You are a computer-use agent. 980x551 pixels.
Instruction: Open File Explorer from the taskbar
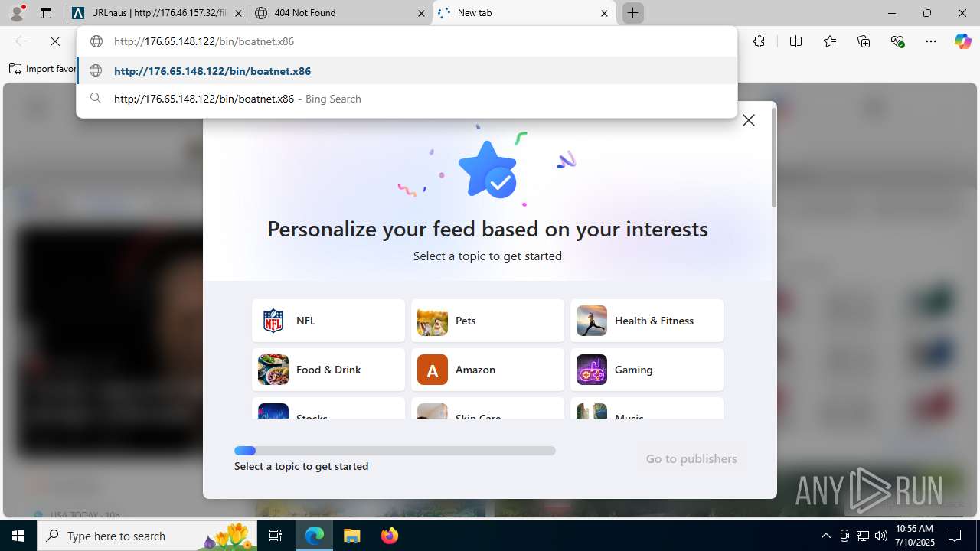(352, 536)
